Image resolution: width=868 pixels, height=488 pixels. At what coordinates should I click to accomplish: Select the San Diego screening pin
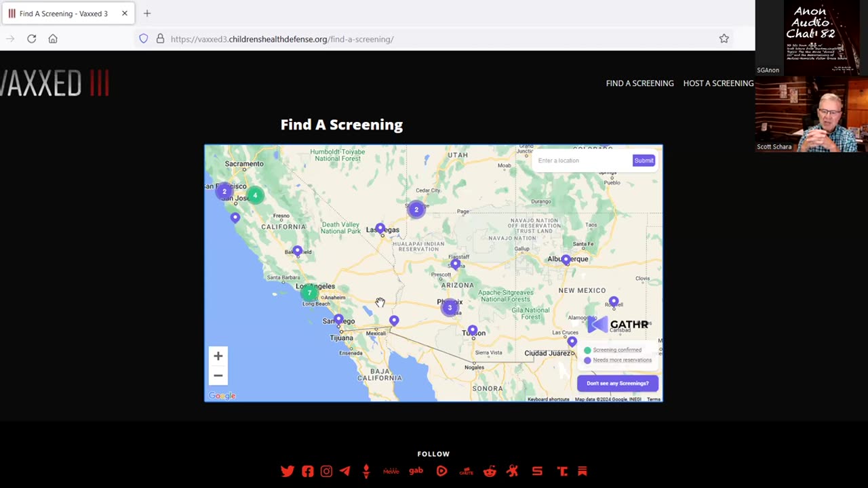(338, 320)
